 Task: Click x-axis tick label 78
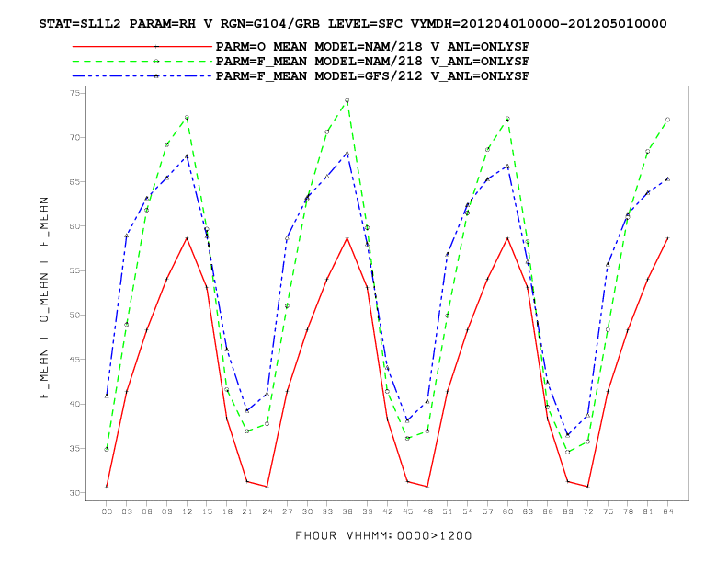coord(628,511)
